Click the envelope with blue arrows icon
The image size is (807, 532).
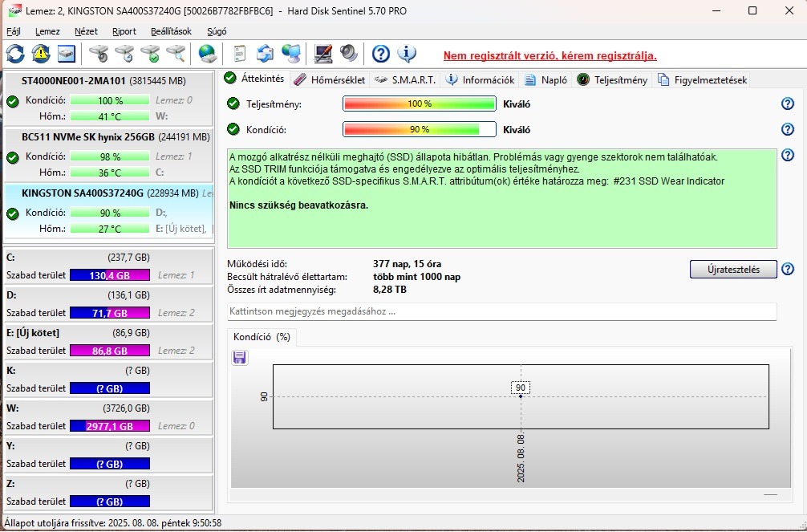tap(265, 54)
